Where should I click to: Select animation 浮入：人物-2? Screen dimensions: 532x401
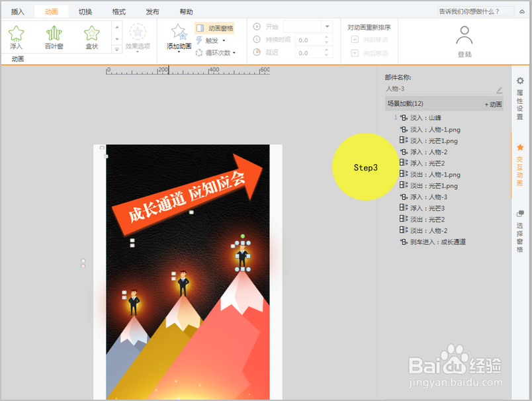click(429, 152)
